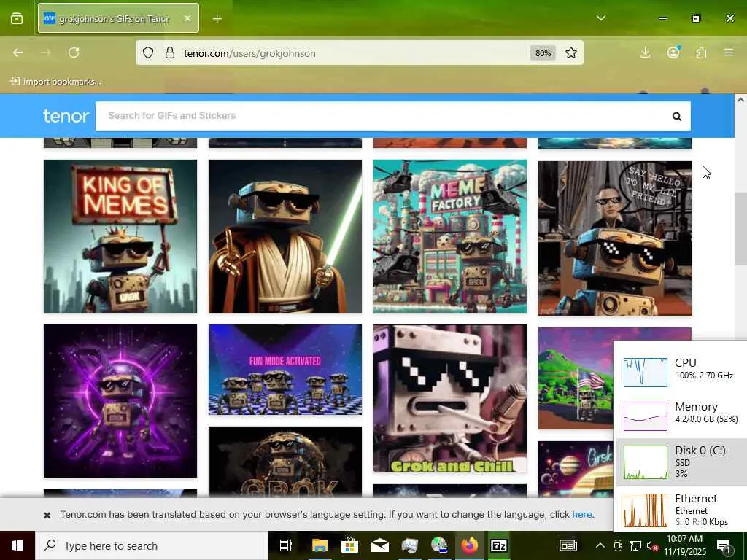Open the King of Memes GIF
This screenshot has height=560, width=747.
[120, 236]
